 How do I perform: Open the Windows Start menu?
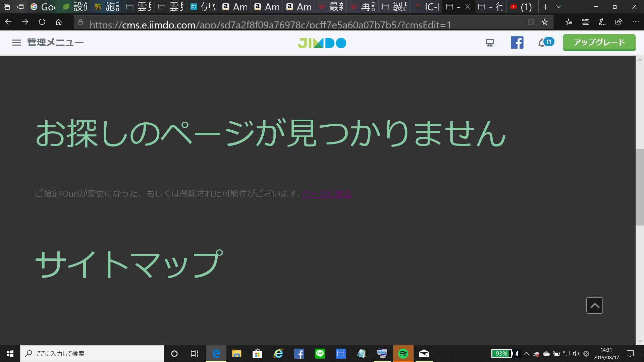pos(10,354)
